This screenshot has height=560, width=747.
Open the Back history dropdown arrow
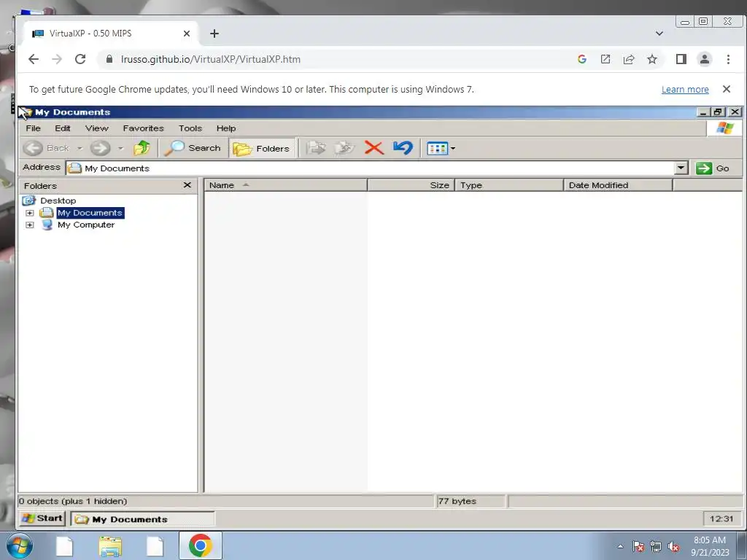coord(80,148)
